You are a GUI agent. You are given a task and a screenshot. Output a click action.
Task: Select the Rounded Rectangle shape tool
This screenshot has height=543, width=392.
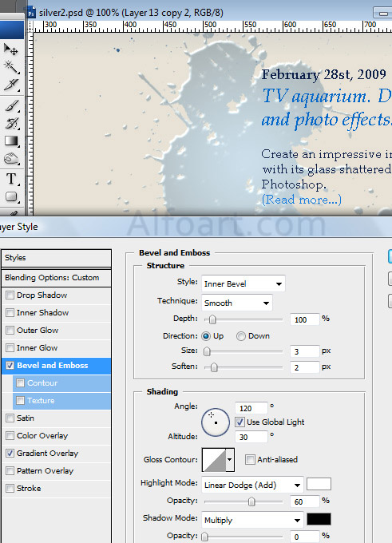point(10,196)
